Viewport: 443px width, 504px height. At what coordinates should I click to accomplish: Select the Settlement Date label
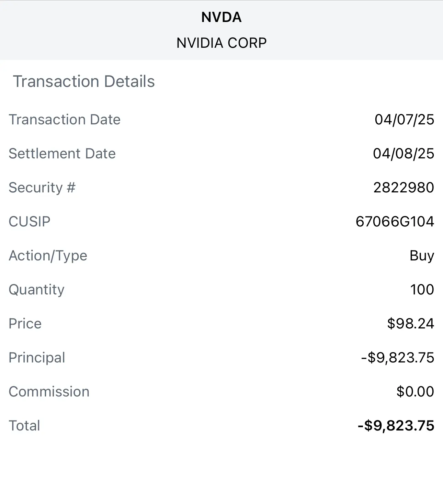[62, 154]
